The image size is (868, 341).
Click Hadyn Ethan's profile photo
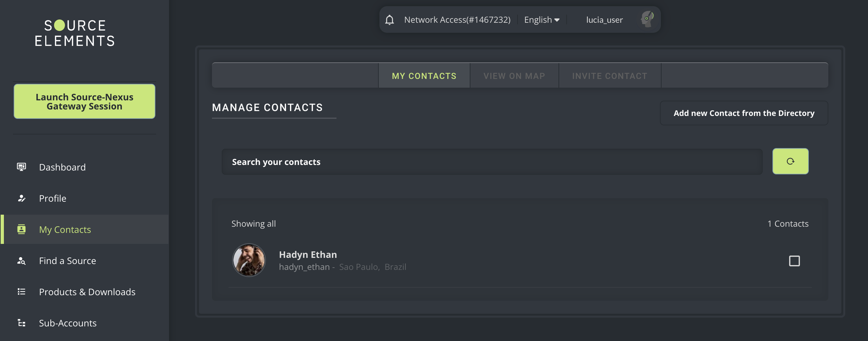[x=249, y=260]
